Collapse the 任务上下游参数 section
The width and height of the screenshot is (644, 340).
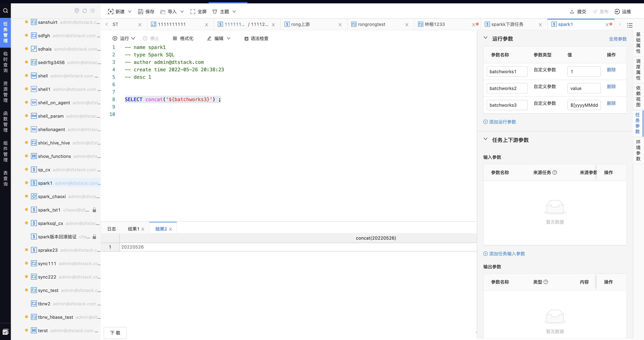(x=486, y=139)
